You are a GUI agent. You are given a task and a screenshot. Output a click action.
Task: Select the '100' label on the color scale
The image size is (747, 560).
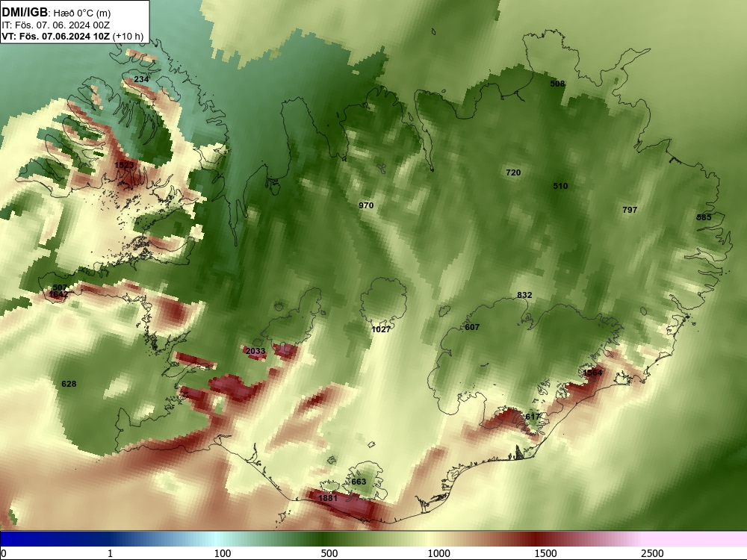pos(223,553)
